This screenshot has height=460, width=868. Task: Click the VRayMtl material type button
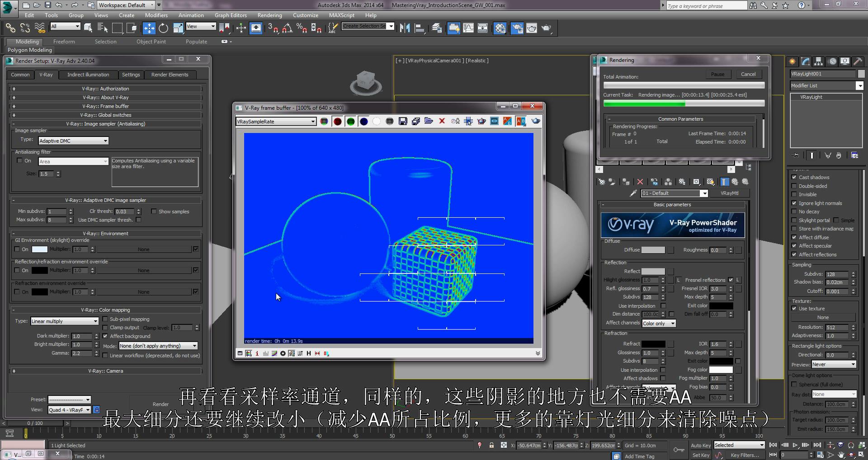coord(729,193)
